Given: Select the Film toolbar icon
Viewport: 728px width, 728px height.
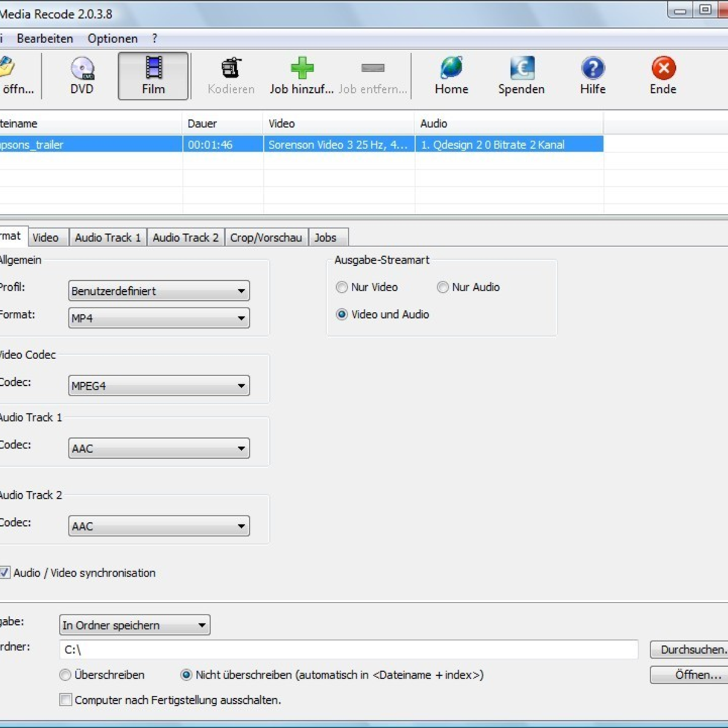Looking at the screenshot, I should coord(153,68).
